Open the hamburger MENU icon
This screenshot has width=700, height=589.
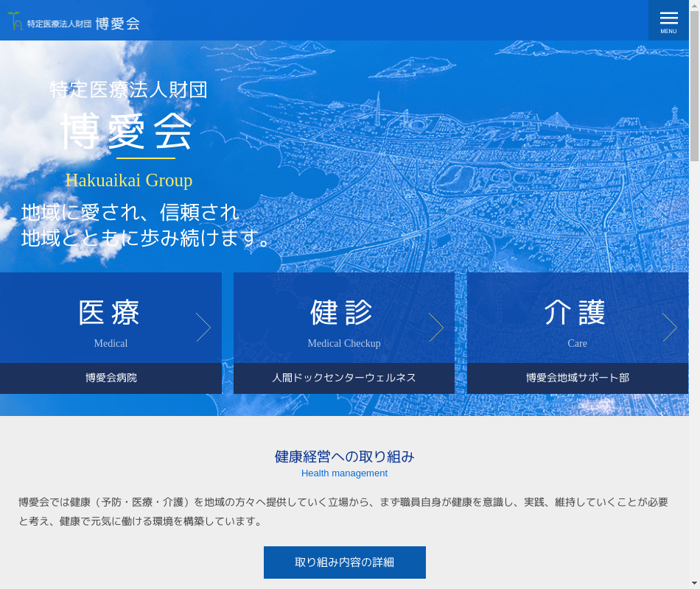point(668,21)
